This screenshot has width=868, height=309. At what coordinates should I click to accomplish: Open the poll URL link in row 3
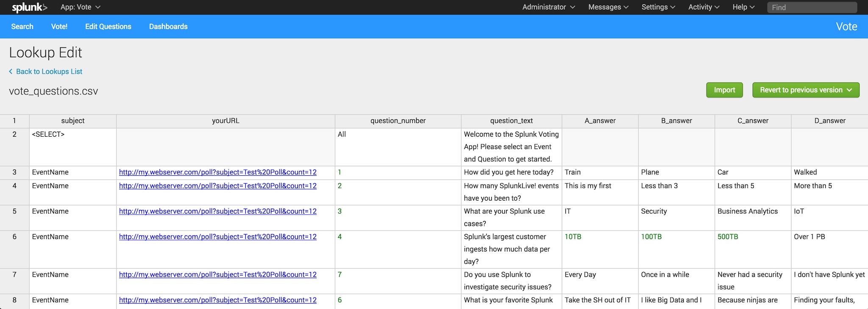pyautogui.click(x=218, y=172)
